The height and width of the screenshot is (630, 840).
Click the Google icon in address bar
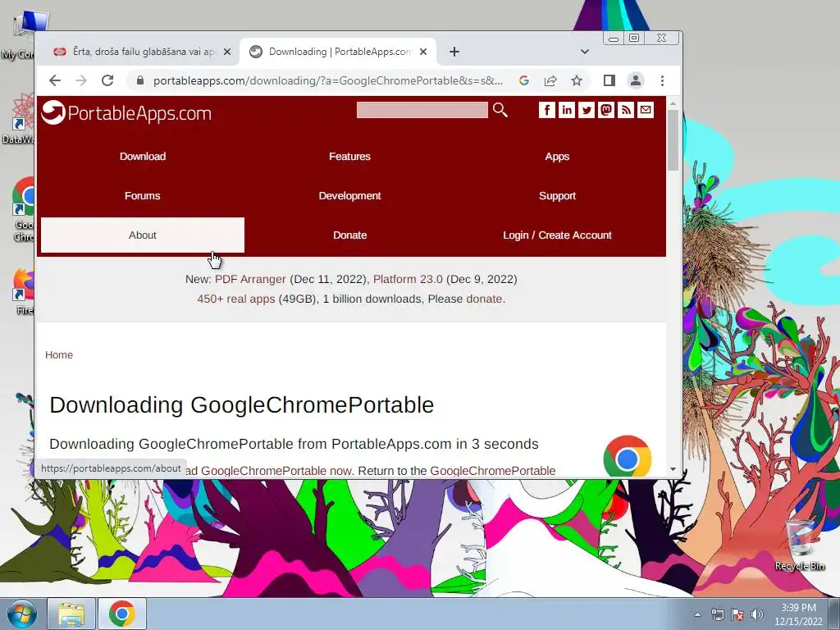524,80
